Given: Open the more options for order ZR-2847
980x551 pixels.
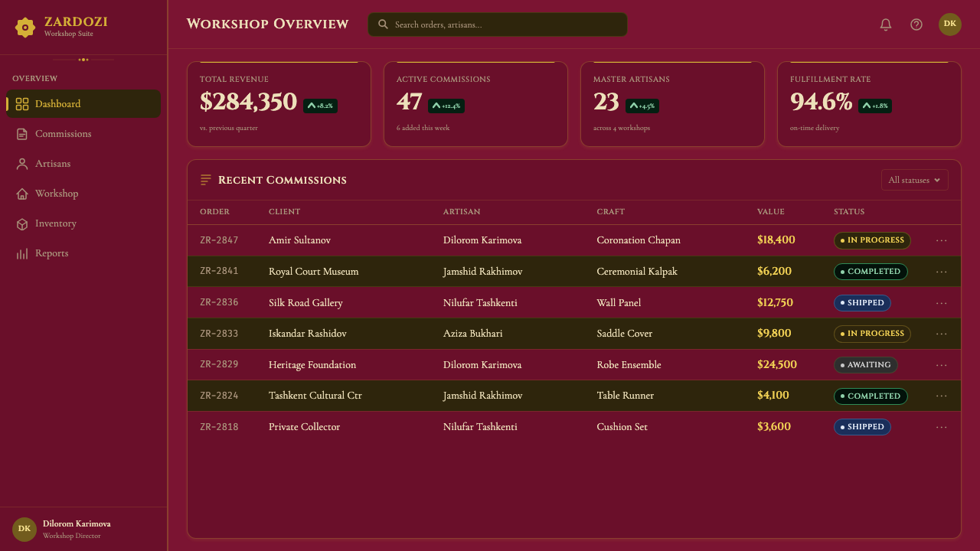Looking at the screenshot, I should 942,240.
